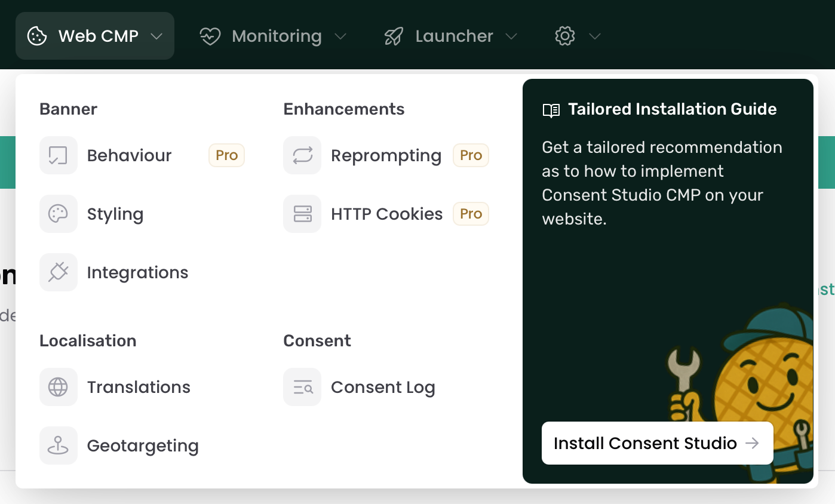The width and height of the screenshot is (835, 504).
Task: Click the HTTP Cookies server icon
Action: 302,214
